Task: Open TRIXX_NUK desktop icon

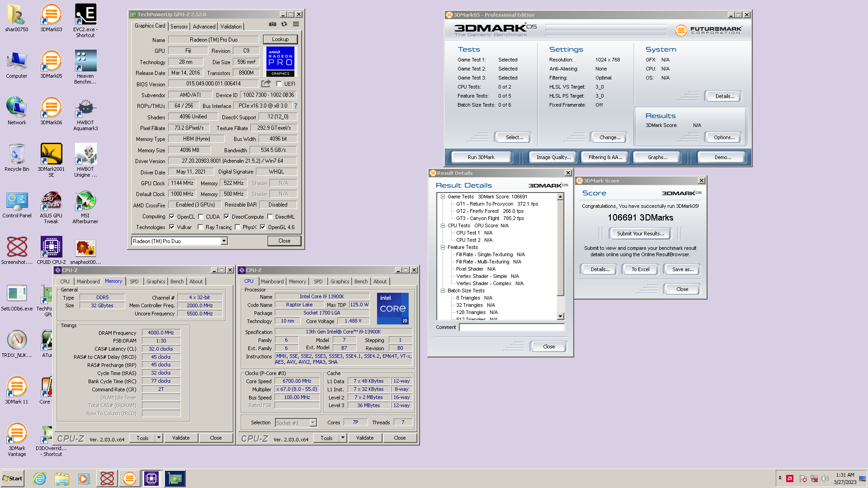Action: point(17,344)
